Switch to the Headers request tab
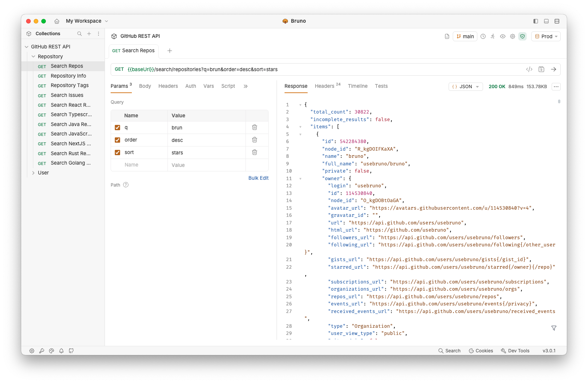The width and height of the screenshot is (588, 383). pyautogui.click(x=168, y=86)
